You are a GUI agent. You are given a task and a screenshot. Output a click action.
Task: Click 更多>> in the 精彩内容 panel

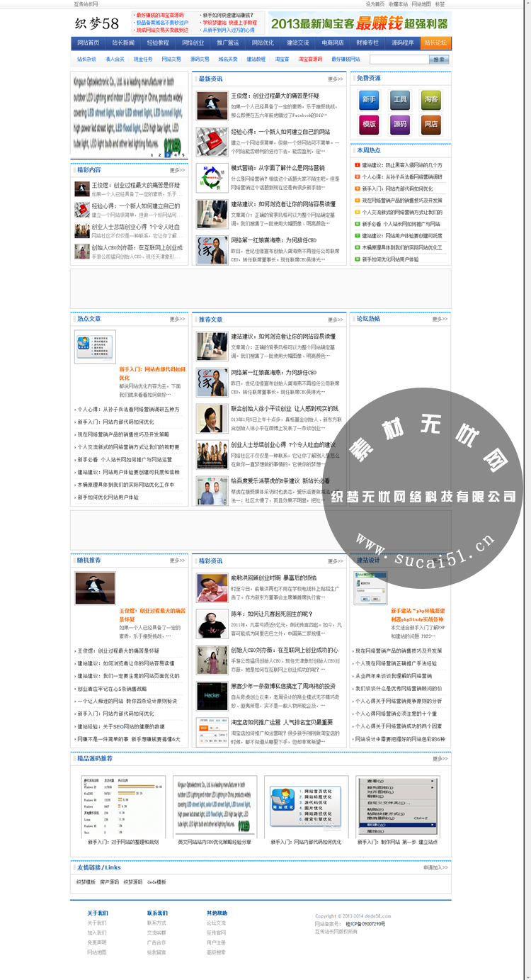pos(177,170)
